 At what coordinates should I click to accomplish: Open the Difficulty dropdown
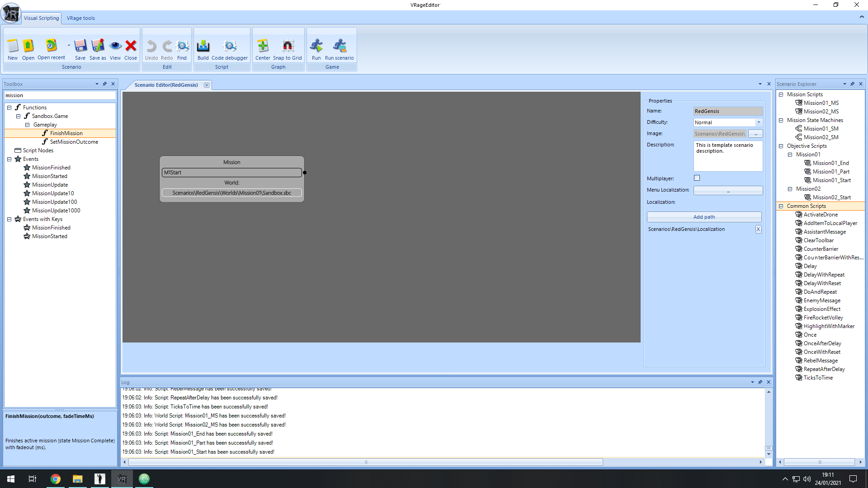[759, 122]
